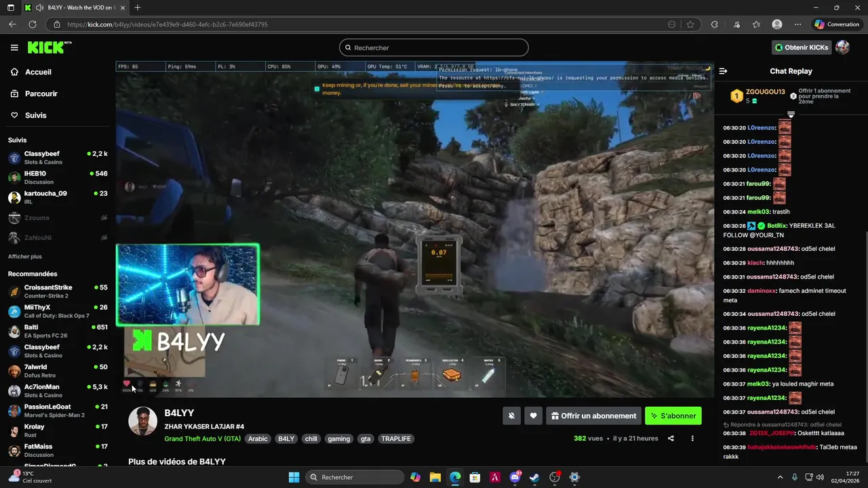Open offline channel Zzouma
The width and height of the screenshot is (868, 488).
pyautogui.click(x=58, y=218)
